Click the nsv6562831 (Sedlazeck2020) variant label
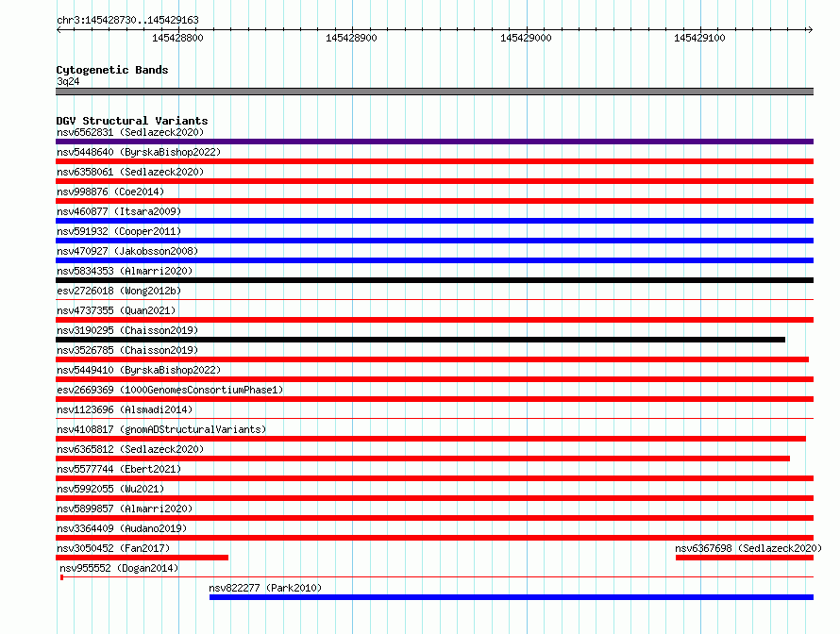 [130, 132]
